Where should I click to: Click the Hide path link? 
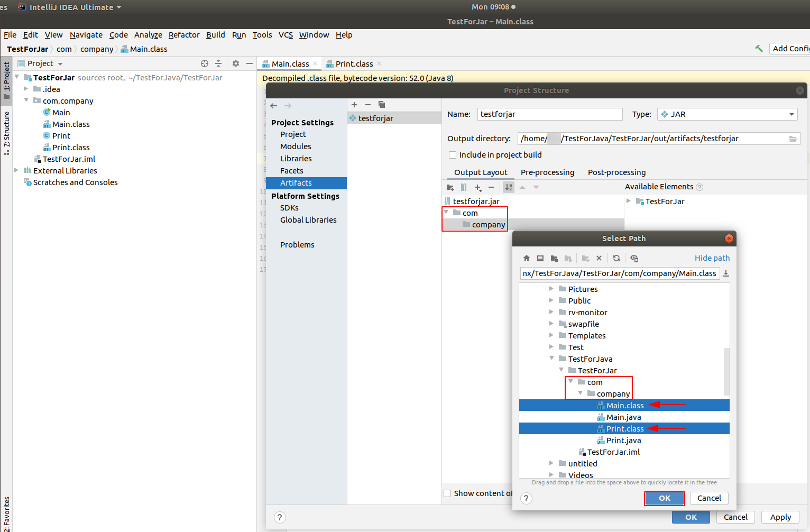[x=712, y=258]
